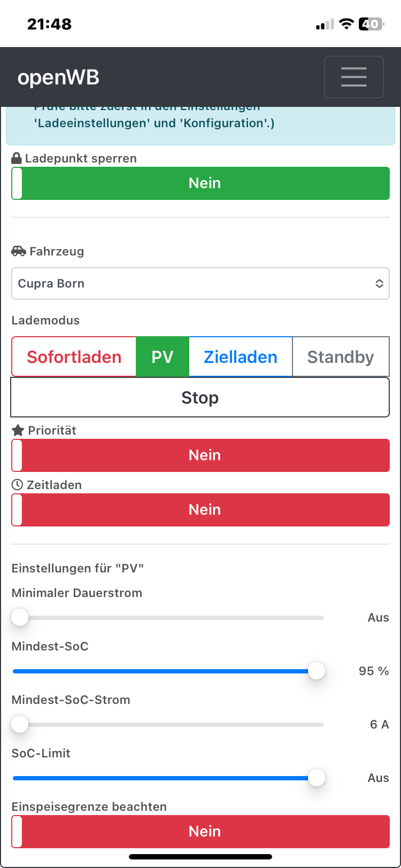Click the Mindest-SoC slider handle
This screenshot has width=401, height=868.
[317, 671]
